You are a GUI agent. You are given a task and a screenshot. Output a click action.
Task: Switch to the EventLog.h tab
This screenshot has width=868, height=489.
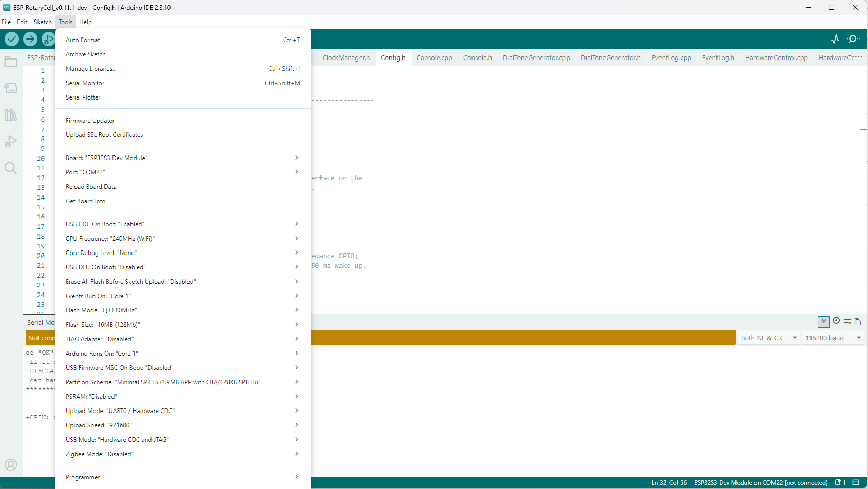[x=718, y=57]
